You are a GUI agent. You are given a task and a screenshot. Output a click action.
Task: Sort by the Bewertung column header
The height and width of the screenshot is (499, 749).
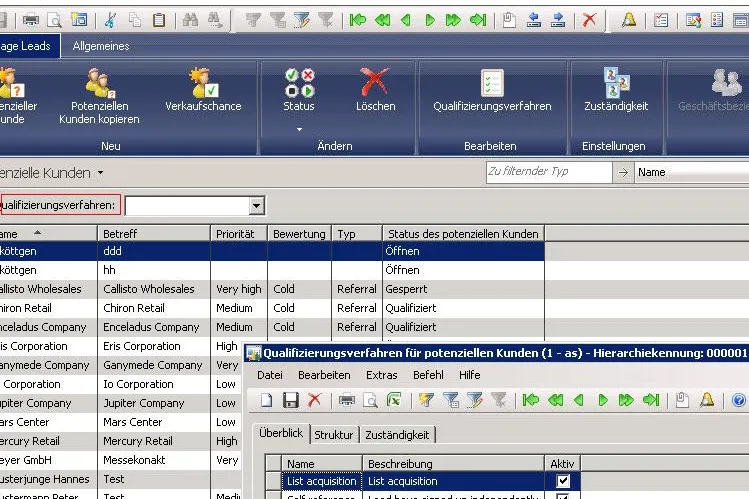pos(299,234)
